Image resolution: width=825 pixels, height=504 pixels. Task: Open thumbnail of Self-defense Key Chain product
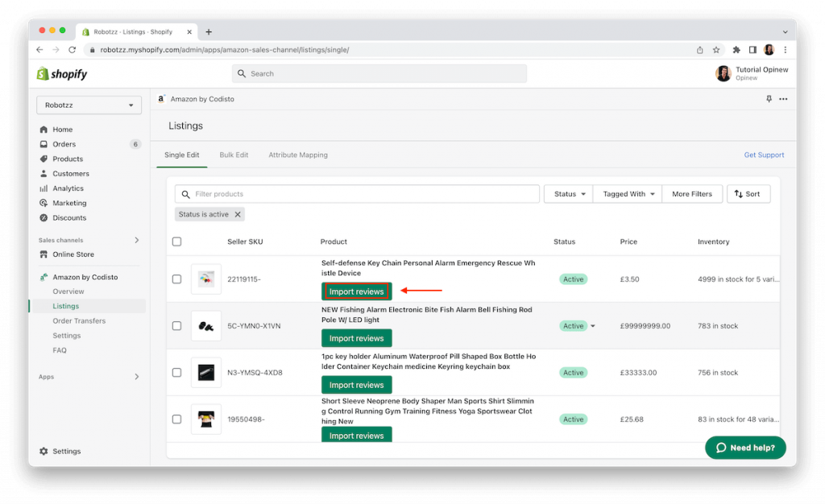click(x=205, y=279)
